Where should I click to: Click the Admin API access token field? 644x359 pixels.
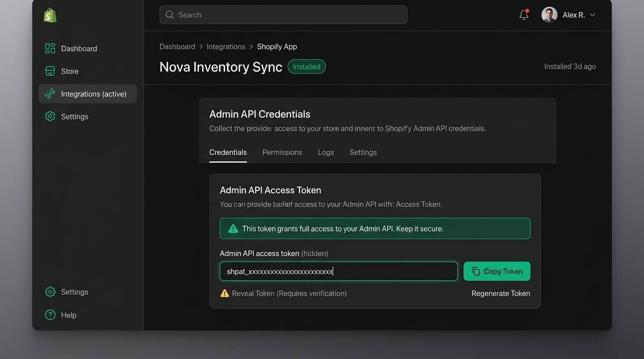pos(338,271)
